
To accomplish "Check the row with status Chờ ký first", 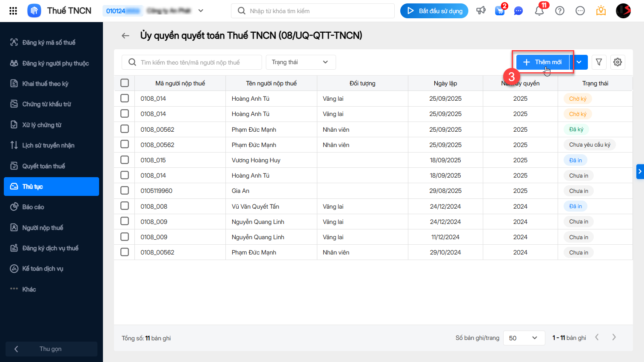I will pyautogui.click(x=125, y=98).
